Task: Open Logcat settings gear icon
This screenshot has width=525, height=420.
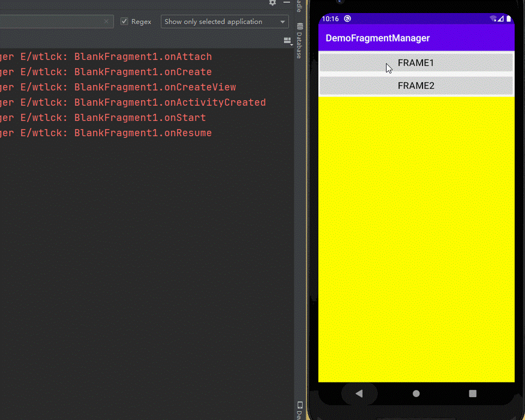Action: point(273,3)
